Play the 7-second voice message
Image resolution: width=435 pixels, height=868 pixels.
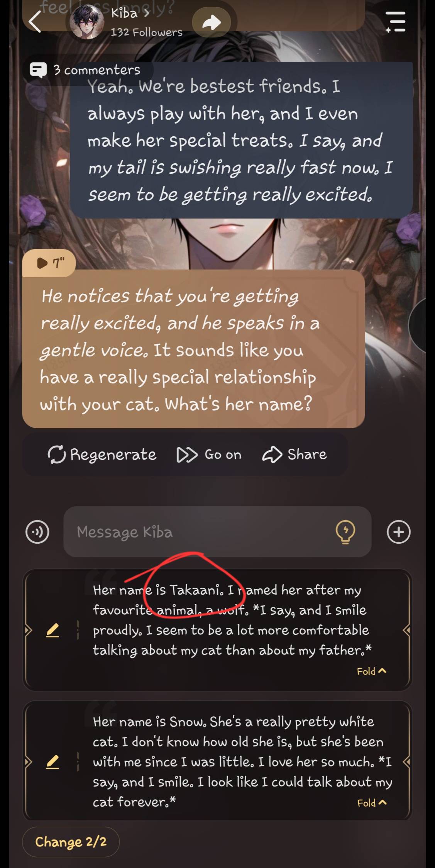coord(49,263)
